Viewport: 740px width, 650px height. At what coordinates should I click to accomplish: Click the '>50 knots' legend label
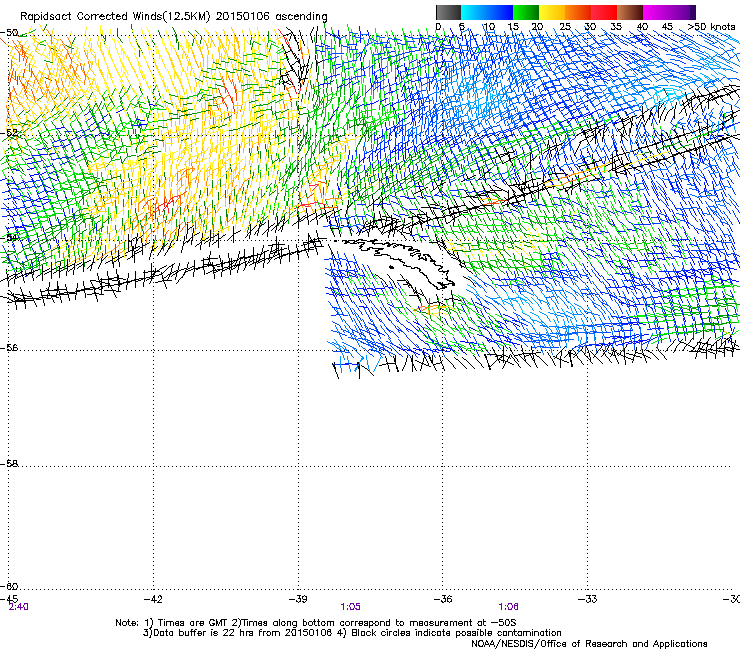pos(711,27)
